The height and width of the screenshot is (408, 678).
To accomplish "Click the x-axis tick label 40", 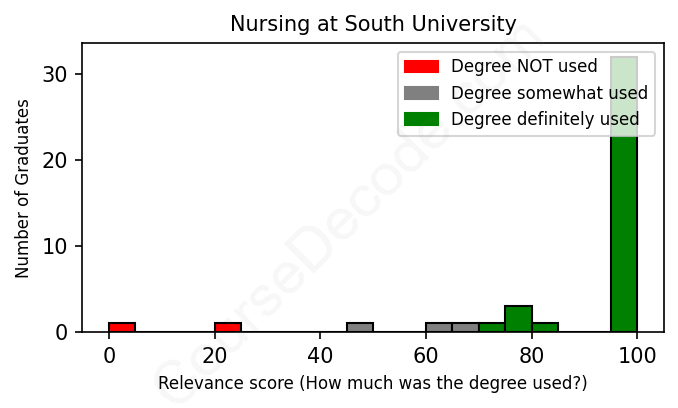I will tap(320, 354).
